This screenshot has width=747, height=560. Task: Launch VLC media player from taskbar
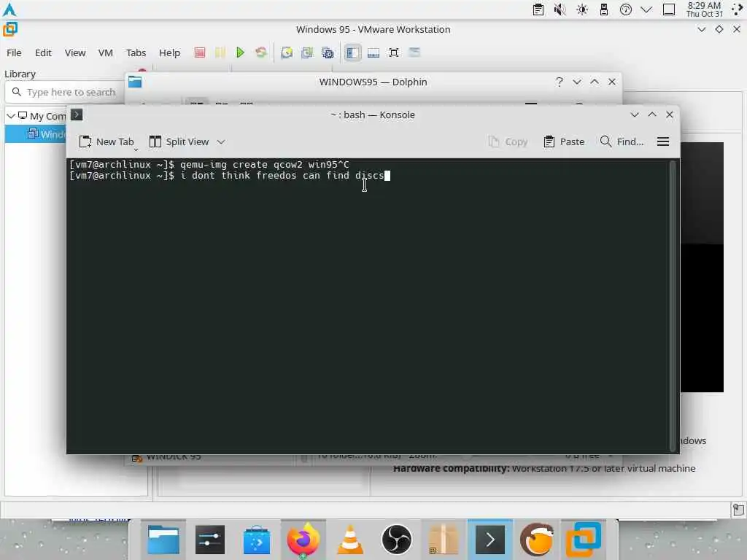click(350, 540)
